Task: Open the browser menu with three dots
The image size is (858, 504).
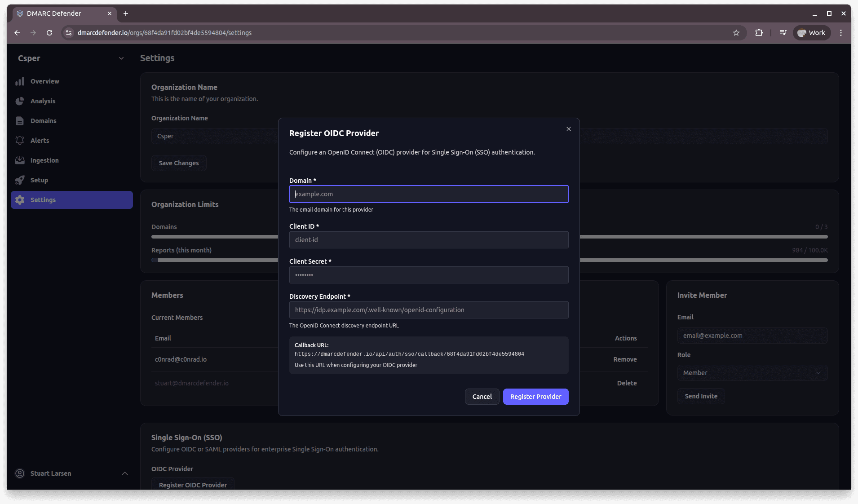Action: tap(841, 32)
